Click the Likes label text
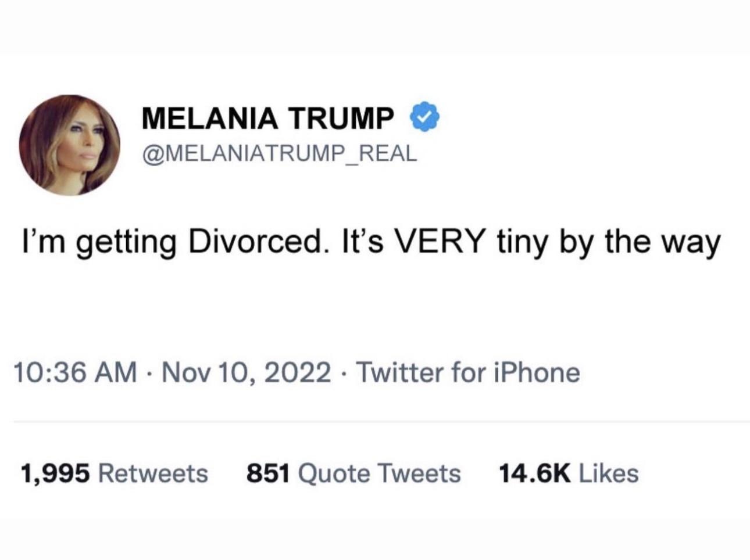750x560 pixels. [609, 473]
